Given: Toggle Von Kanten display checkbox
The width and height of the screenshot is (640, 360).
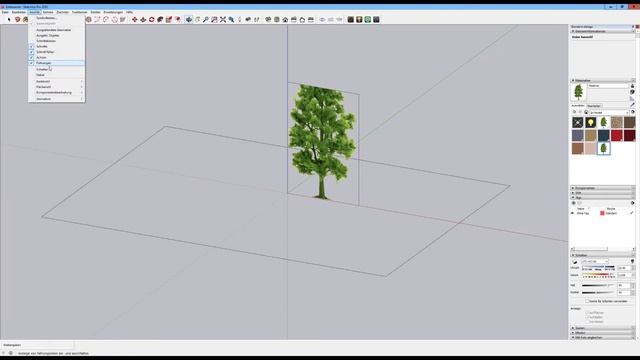Looking at the screenshot, I should point(587,322).
